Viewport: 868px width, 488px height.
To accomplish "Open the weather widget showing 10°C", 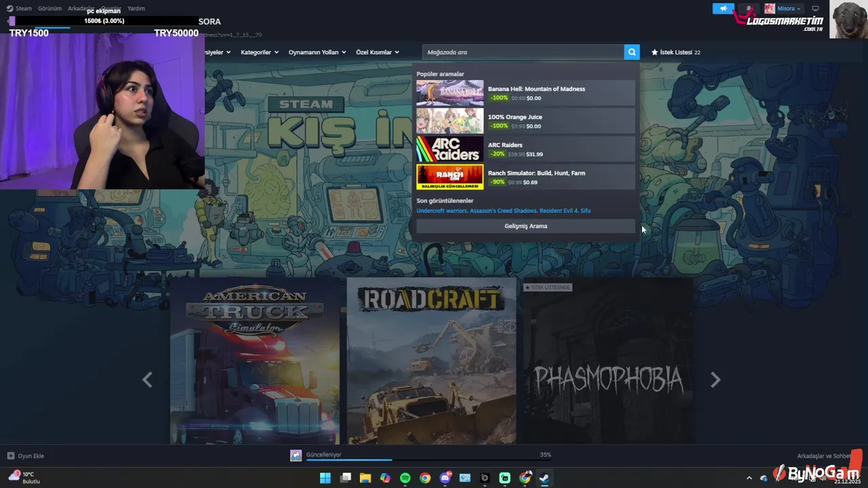I will (x=24, y=477).
